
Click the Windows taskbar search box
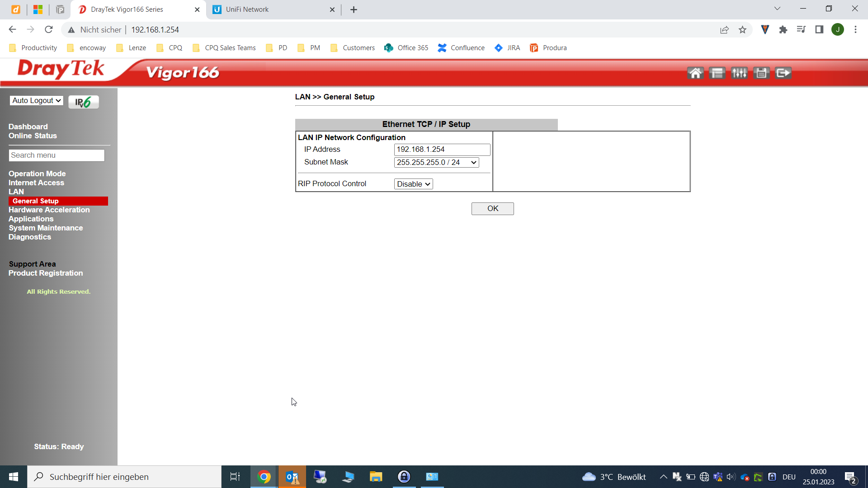tap(124, 477)
